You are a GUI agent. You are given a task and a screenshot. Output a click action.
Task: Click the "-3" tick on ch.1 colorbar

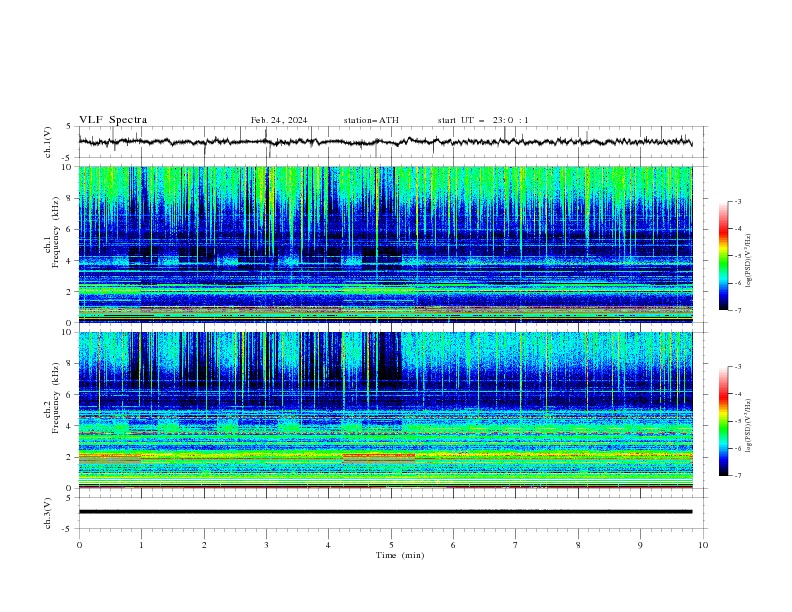(737, 201)
